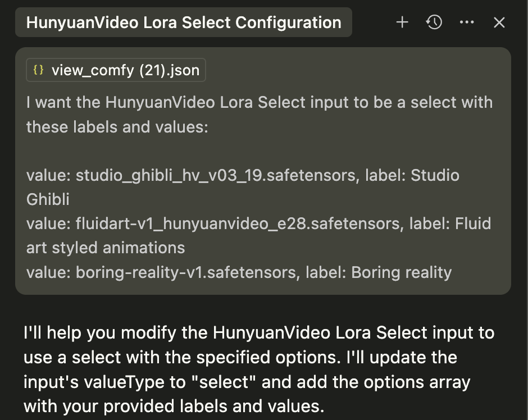The width and height of the screenshot is (528, 420).
Task: Select the HunyuanVideo Lora Select Configuration tab
Action: (184, 22)
